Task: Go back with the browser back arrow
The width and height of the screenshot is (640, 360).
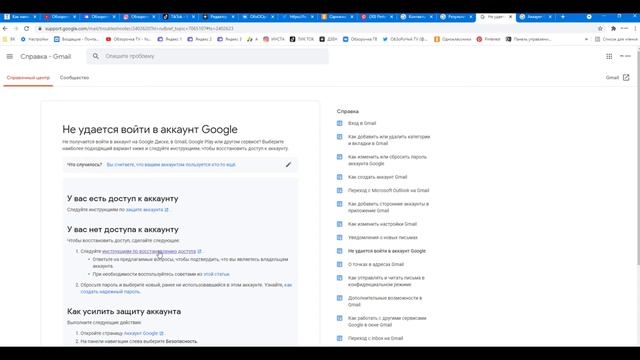Action: [x=5, y=29]
